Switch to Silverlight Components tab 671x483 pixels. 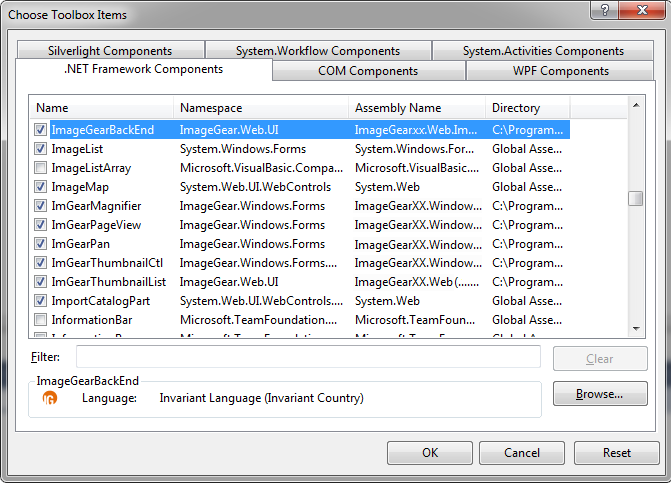tap(110, 50)
